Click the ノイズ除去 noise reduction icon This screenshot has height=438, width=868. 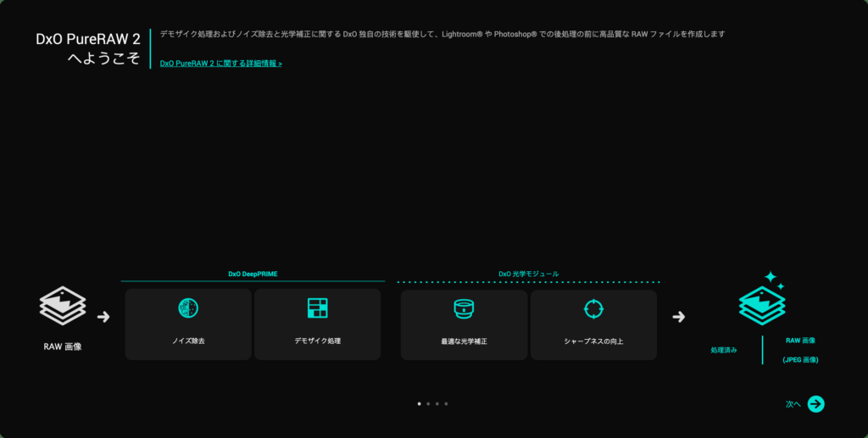click(x=188, y=308)
